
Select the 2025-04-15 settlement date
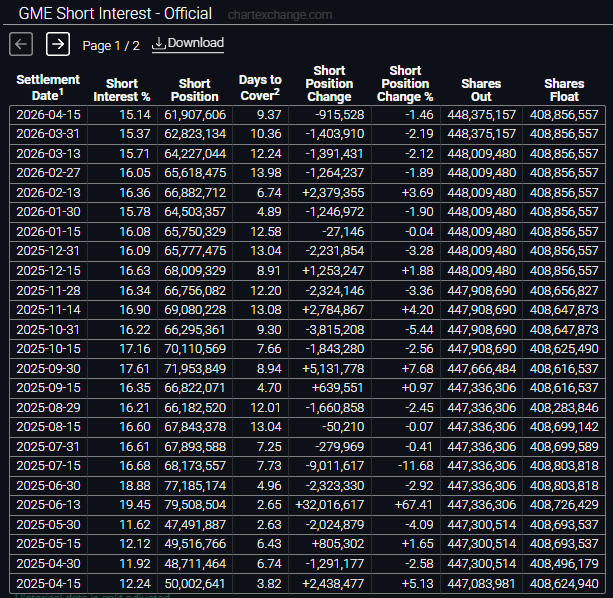point(48,584)
